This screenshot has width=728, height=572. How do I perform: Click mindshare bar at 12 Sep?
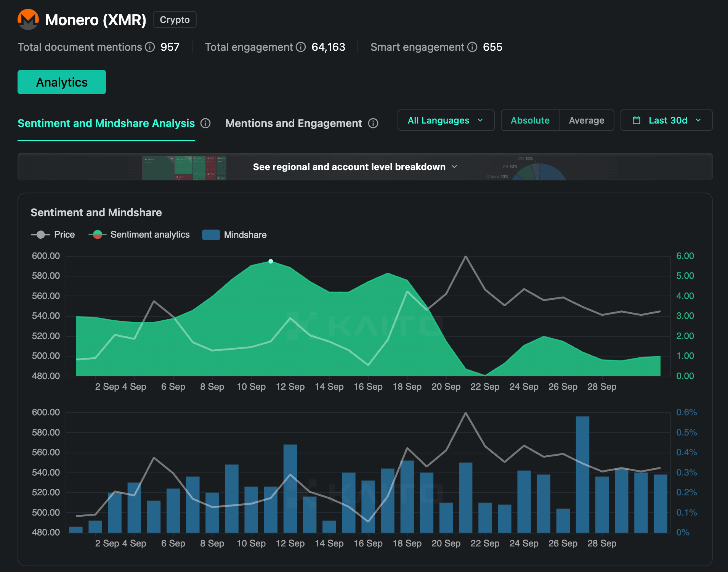coord(290,488)
